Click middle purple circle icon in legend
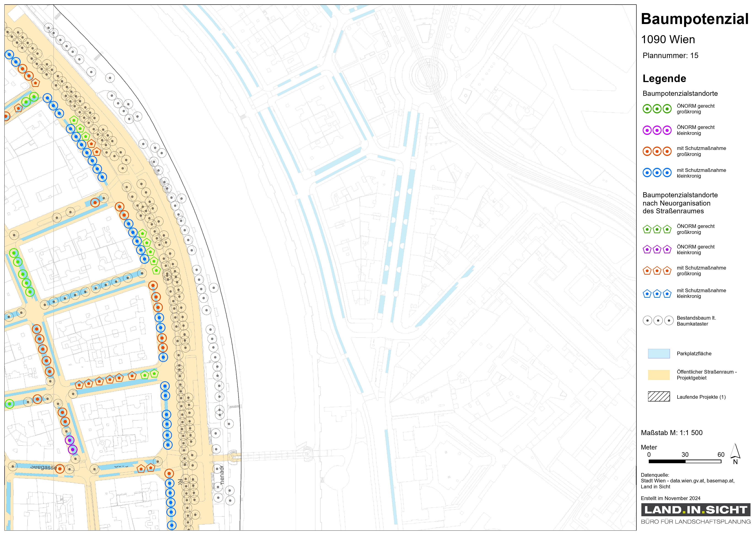Screen dimensions: 756x535 point(657,130)
